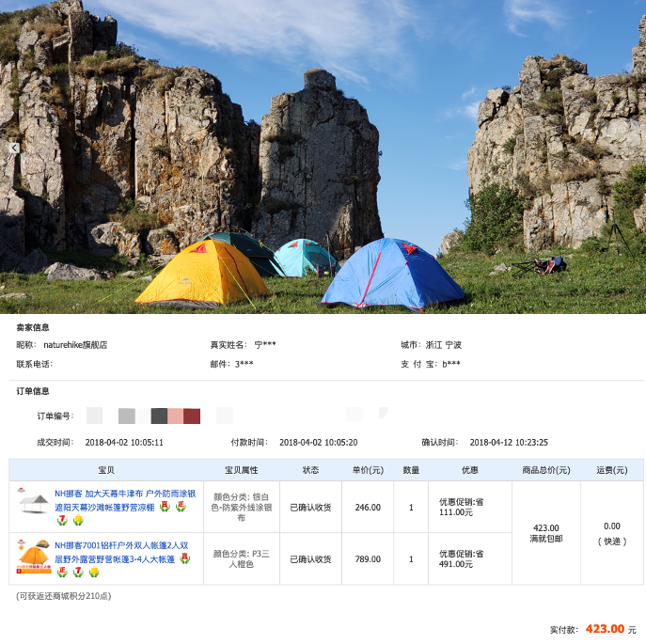
Task: Click the yellow bag badge under the 7001 tent title
Action: [94, 572]
